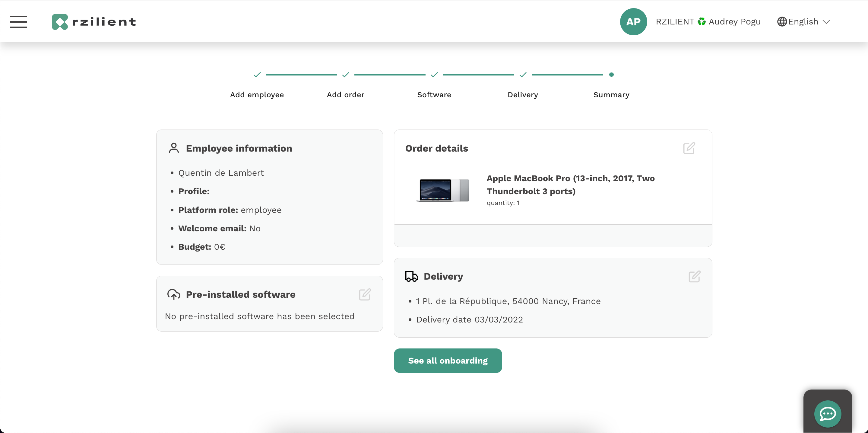Click the RZILIENT Audrey Pogu account name
Screen dimensions: 868x433
point(708,21)
